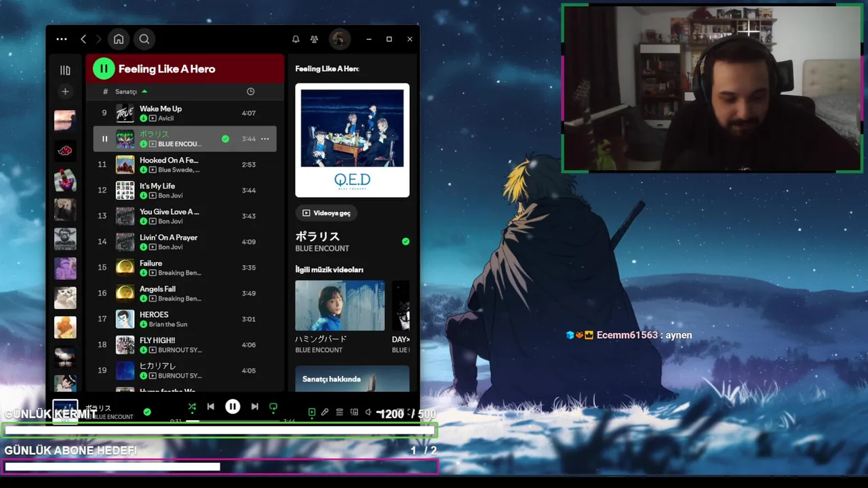
Task: Open the Feeling Like A Hero panel title
Action: point(327,68)
